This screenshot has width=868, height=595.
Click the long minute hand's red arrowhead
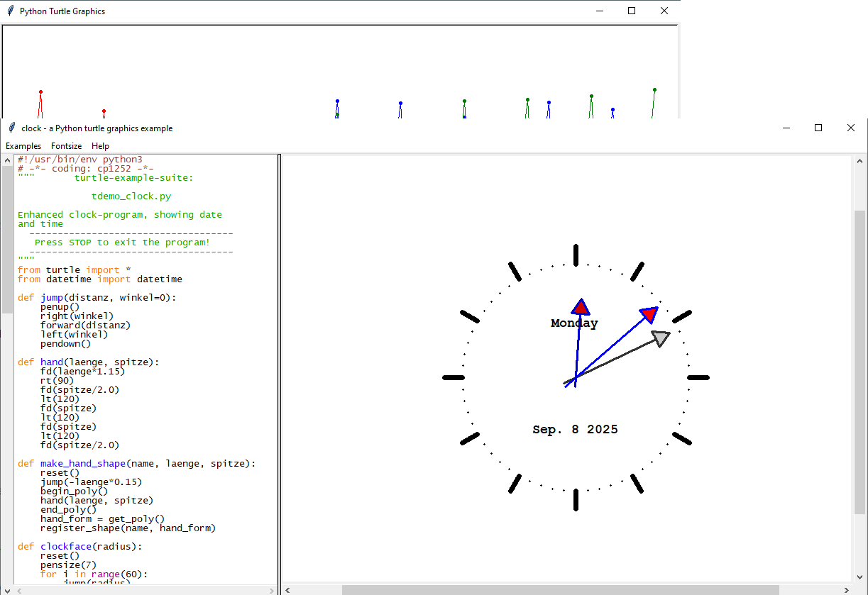tap(649, 314)
